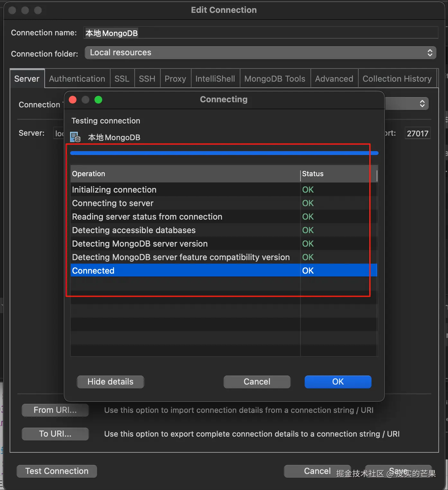
Task: Open the Connection folder dropdown
Action: [x=260, y=53]
